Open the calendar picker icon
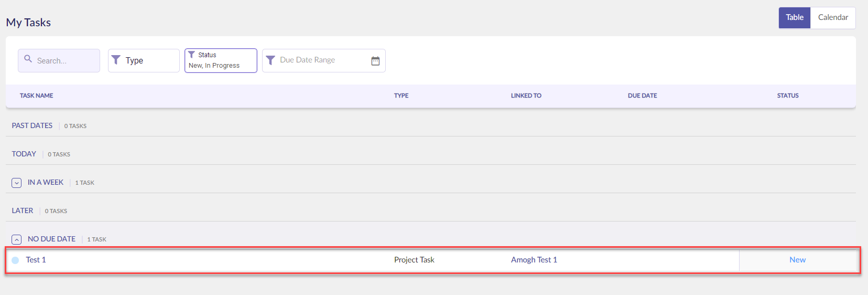Viewport: 868px width, 295px height. (x=375, y=61)
